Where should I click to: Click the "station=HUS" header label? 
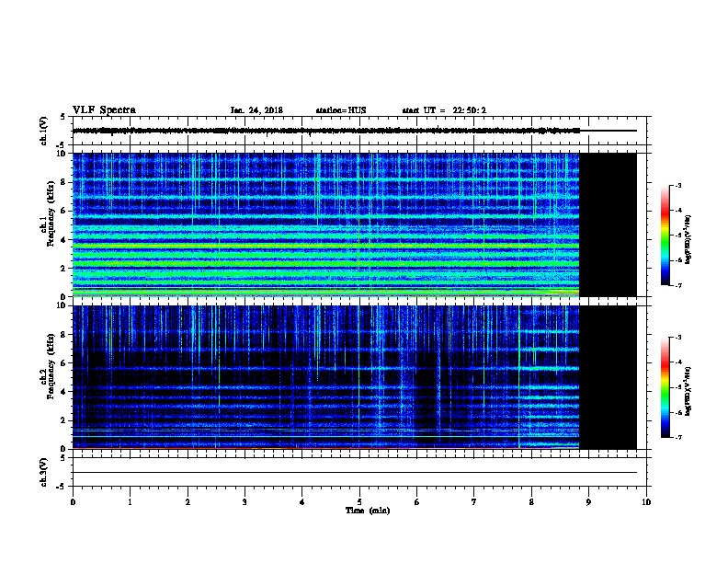coord(341,110)
